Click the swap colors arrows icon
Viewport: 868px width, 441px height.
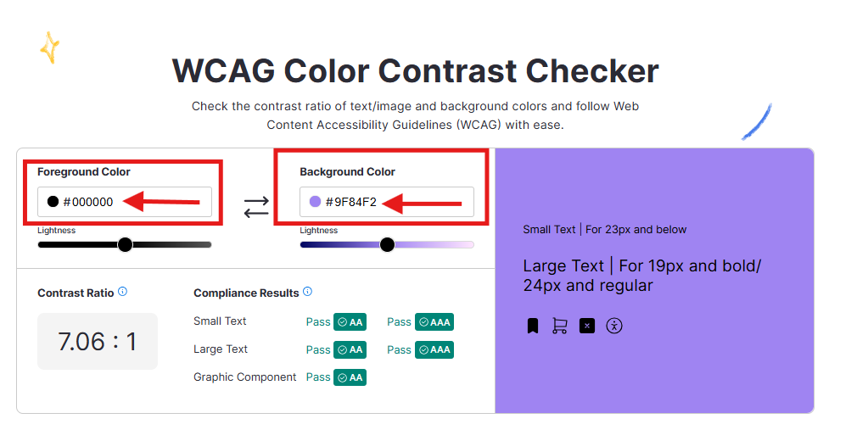256,206
